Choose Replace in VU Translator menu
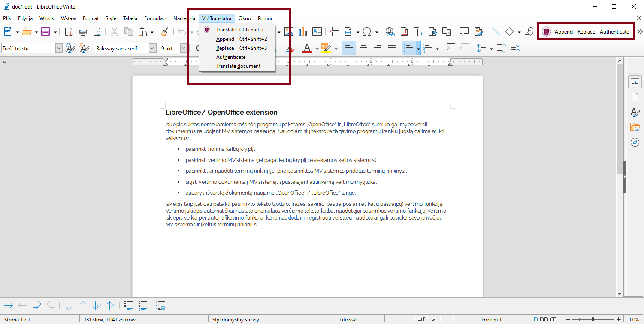Screen dimensions: 644x324 coord(237,48)
